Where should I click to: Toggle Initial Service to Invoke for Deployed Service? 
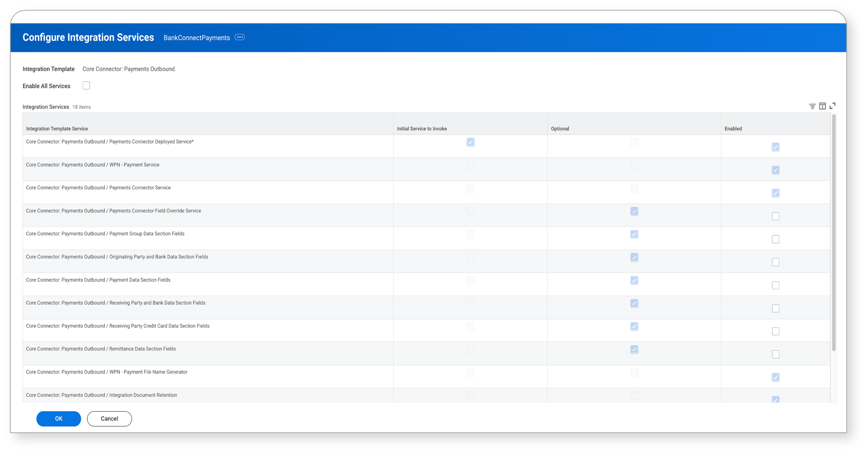tap(470, 142)
